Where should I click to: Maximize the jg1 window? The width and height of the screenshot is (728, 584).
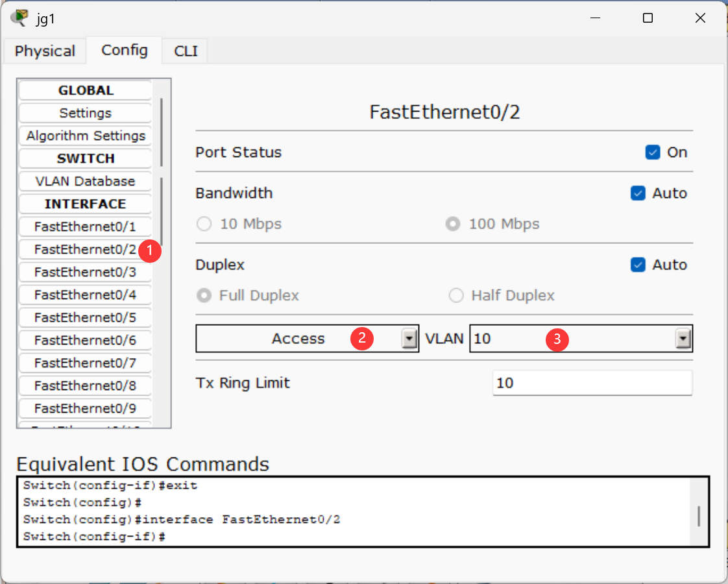[648, 18]
